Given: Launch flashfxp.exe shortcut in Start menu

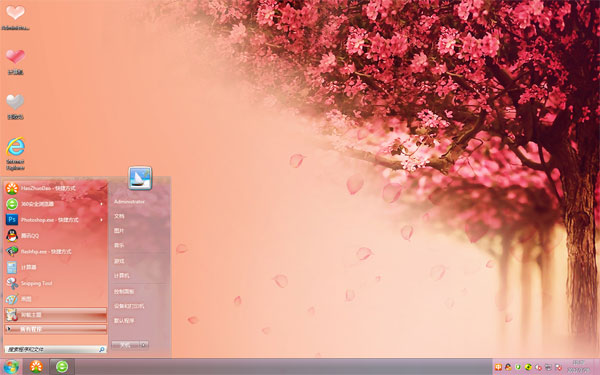Looking at the screenshot, I should tap(55, 251).
